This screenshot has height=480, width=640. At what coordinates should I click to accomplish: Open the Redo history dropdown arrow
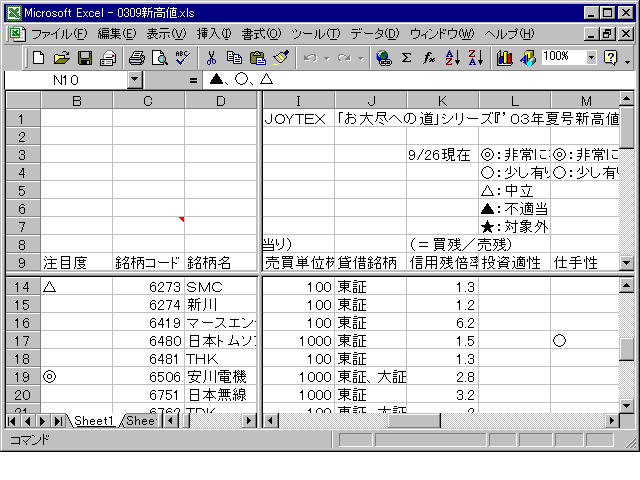tap(361, 59)
